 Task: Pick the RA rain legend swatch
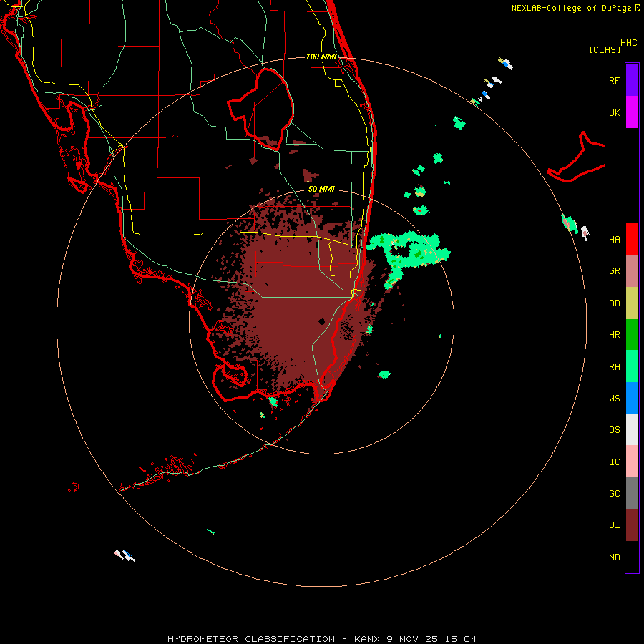pos(632,366)
